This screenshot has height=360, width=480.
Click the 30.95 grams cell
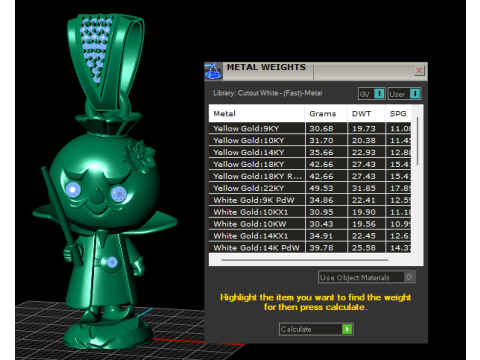coord(326,212)
